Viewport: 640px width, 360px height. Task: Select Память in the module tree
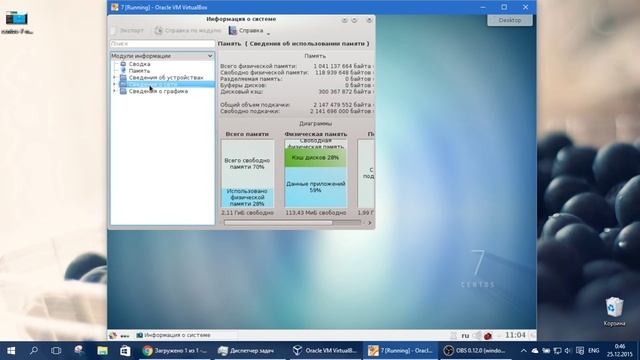[x=139, y=71]
